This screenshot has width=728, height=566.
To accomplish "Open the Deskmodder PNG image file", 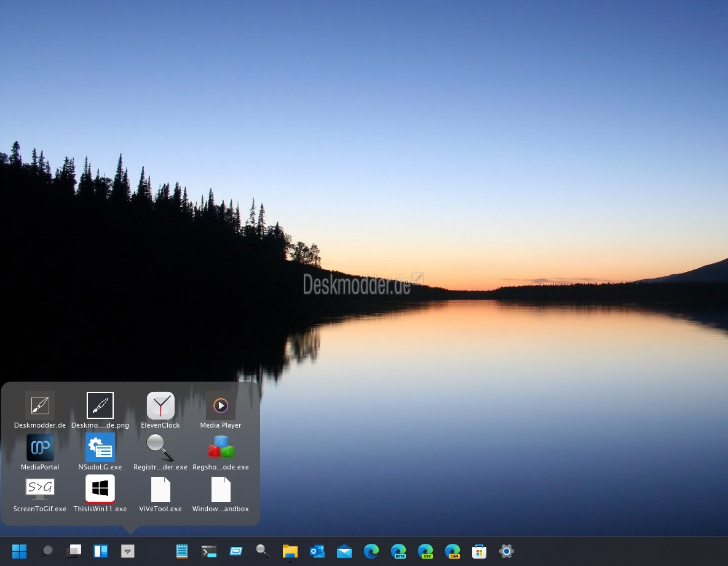I will pos(100,406).
